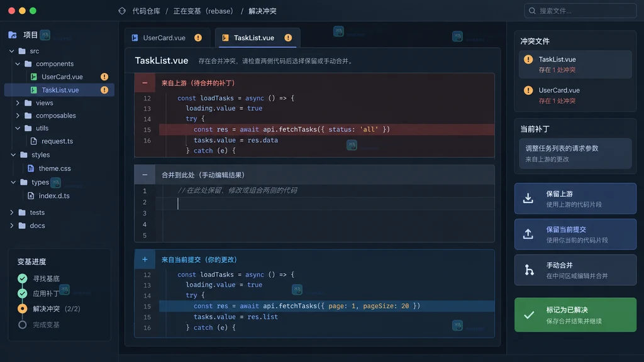Click 保留上游 button
Screen dimensions: 644x362
coord(575,198)
